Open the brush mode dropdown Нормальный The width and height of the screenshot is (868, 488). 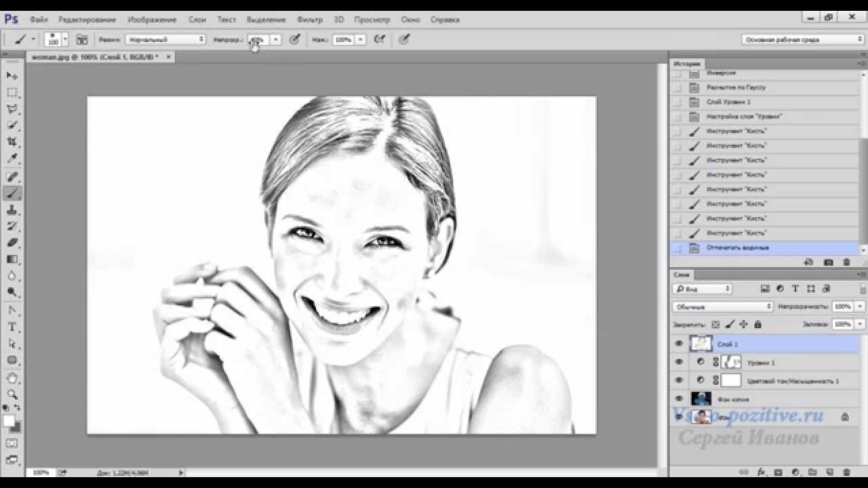tap(165, 39)
